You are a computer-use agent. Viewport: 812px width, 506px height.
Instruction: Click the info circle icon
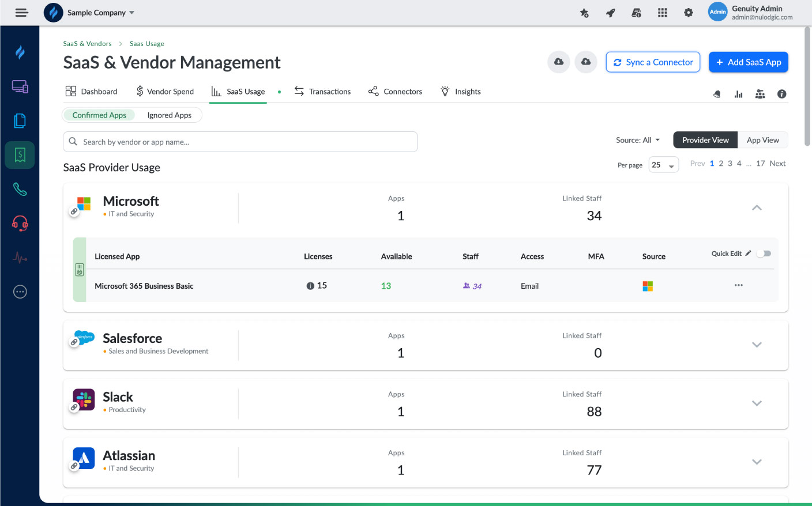click(782, 94)
